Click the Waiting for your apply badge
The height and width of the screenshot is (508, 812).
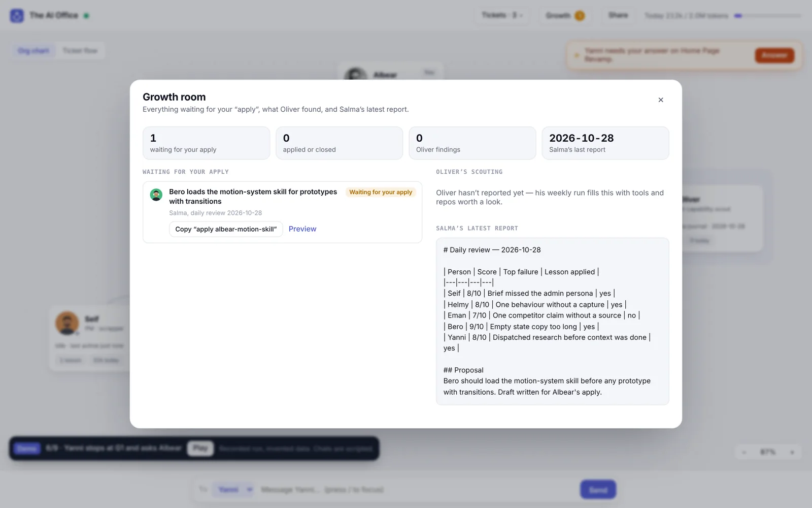(381, 192)
